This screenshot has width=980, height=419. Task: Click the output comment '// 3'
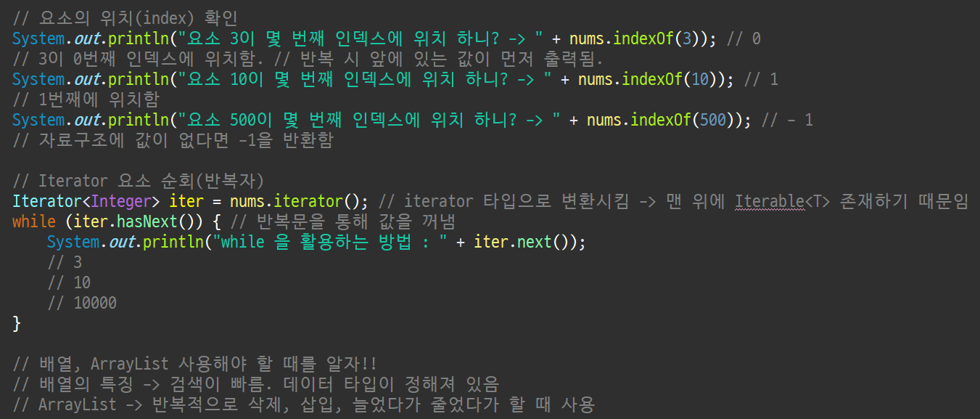tap(65, 261)
